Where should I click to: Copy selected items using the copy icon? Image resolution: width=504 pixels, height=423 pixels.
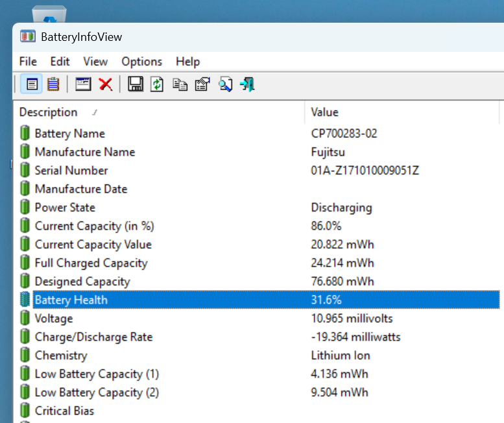(180, 84)
